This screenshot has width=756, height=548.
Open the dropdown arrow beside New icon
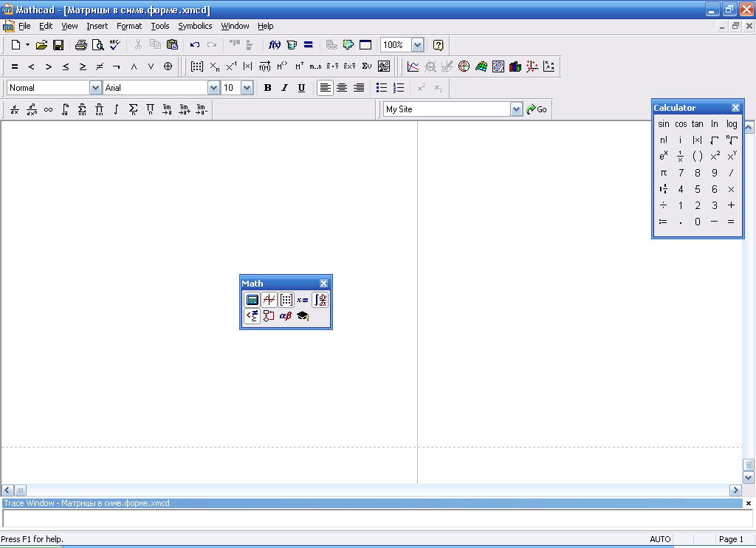click(27, 45)
